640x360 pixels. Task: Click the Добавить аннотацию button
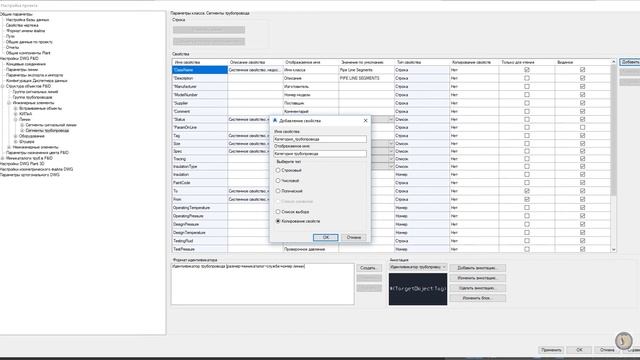tap(478, 268)
